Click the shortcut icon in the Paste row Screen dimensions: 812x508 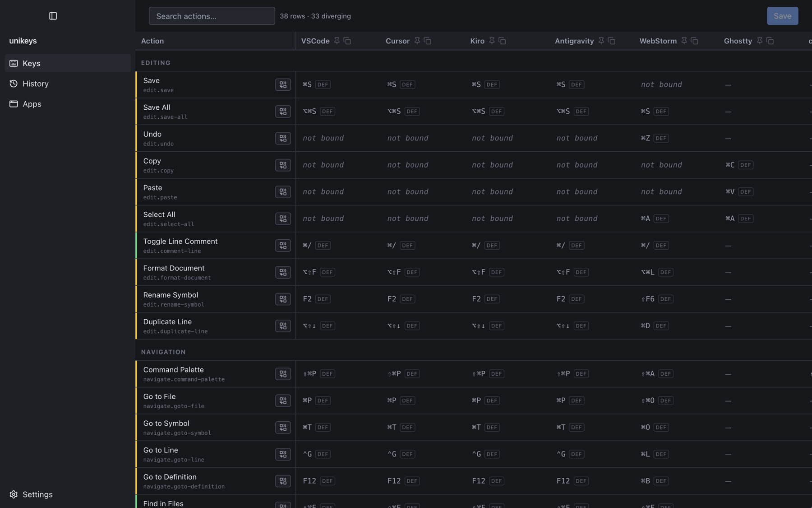[x=283, y=191]
